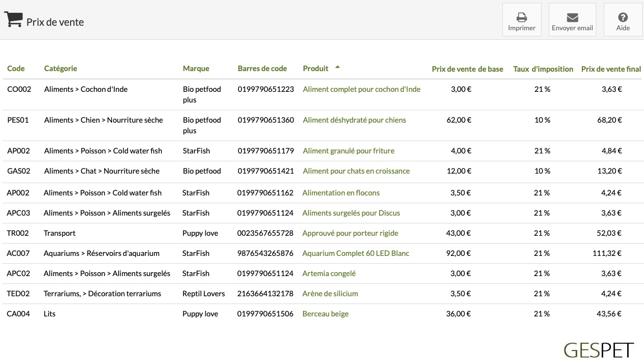
Task: Click the Envoyer email button
Action: pos(572,20)
